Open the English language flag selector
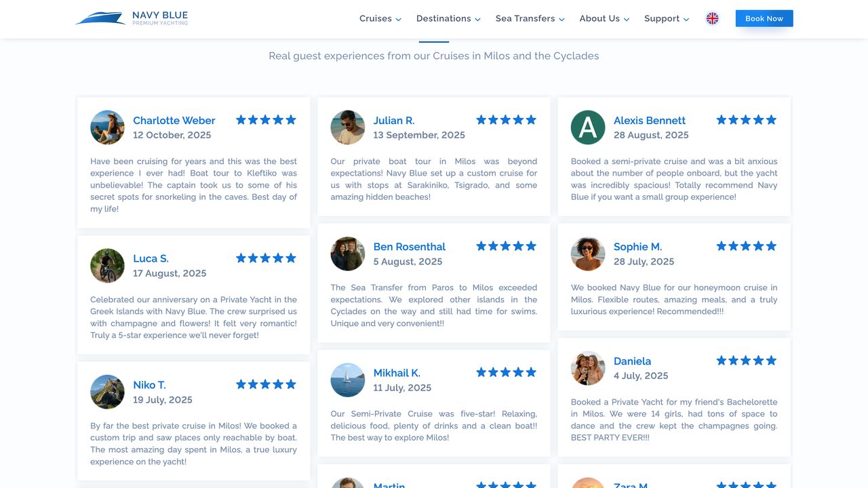Screen dimensions: 868x488 tap(712, 18)
